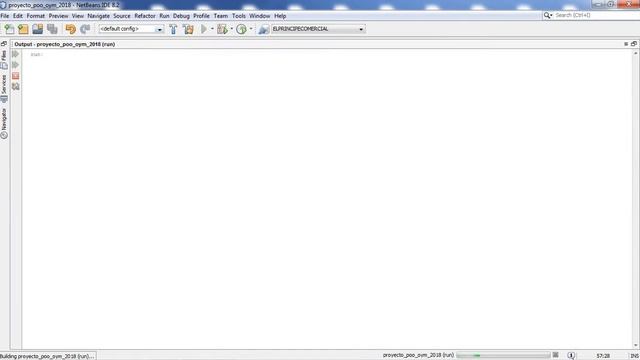Open the Profile menu
The height and width of the screenshot is (360, 640).
tap(201, 16)
